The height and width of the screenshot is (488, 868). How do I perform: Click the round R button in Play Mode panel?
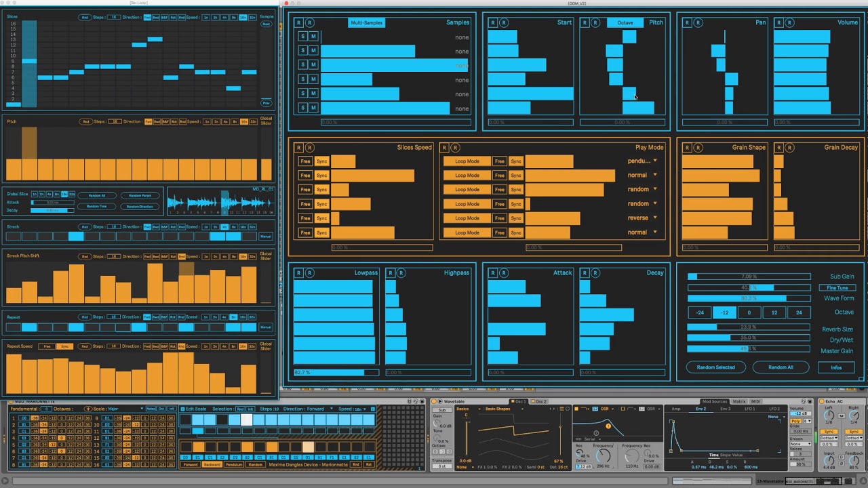(456, 147)
